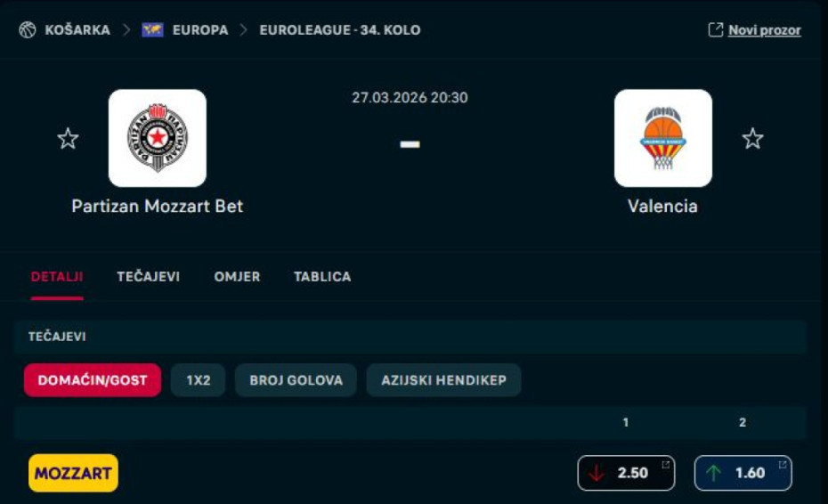Switch to the Tečajevi tab
828x504 pixels.
(x=149, y=276)
